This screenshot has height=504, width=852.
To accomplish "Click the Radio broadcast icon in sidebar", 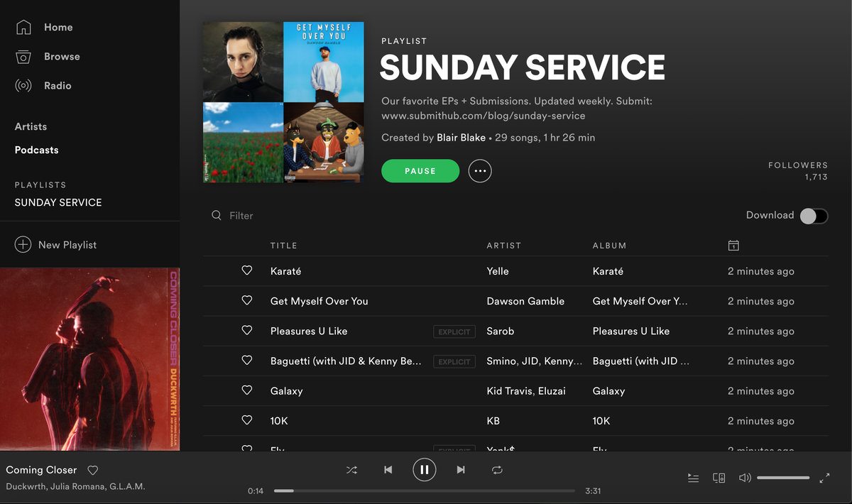I will 23,86.
